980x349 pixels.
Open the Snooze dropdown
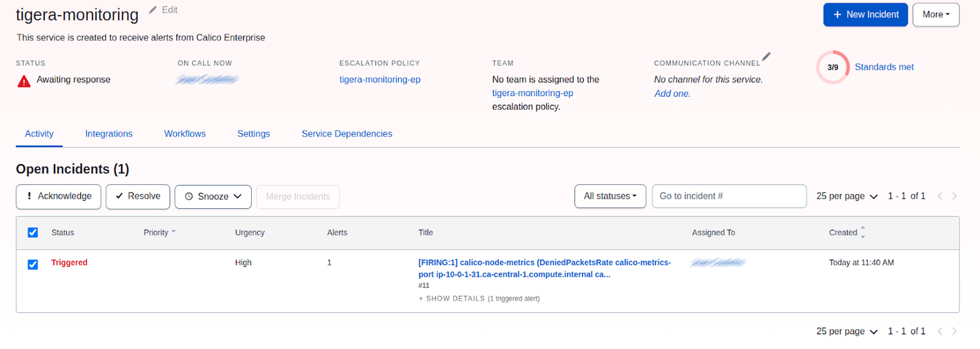coord(213,196)
